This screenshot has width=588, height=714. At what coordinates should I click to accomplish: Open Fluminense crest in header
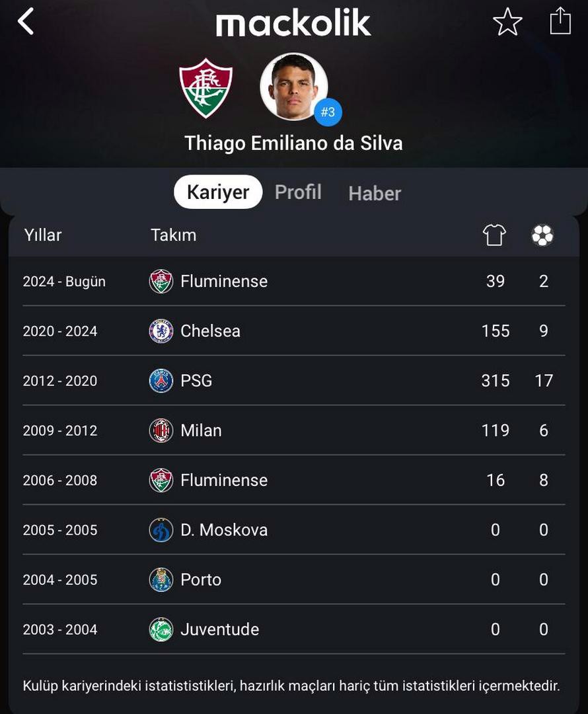(x=205, y=88)
